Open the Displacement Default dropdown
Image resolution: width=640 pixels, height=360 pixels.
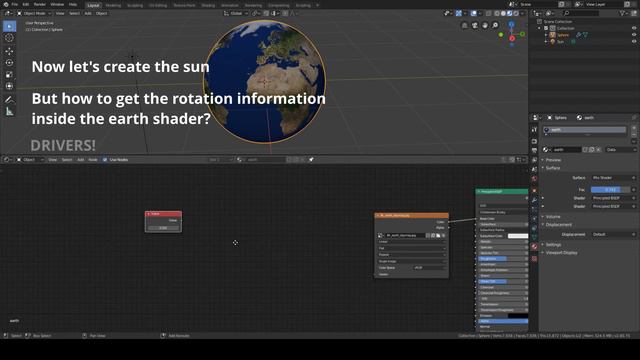[613, 234]
